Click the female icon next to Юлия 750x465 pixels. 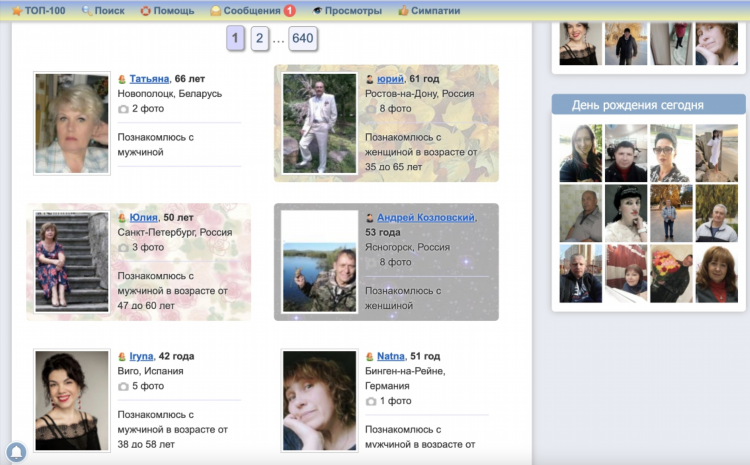122,218
